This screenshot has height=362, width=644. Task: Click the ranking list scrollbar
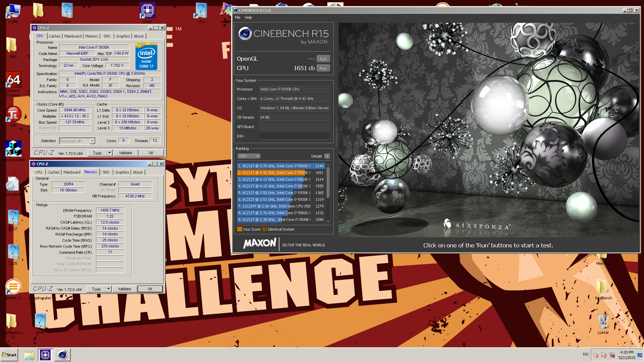(328, 193)
